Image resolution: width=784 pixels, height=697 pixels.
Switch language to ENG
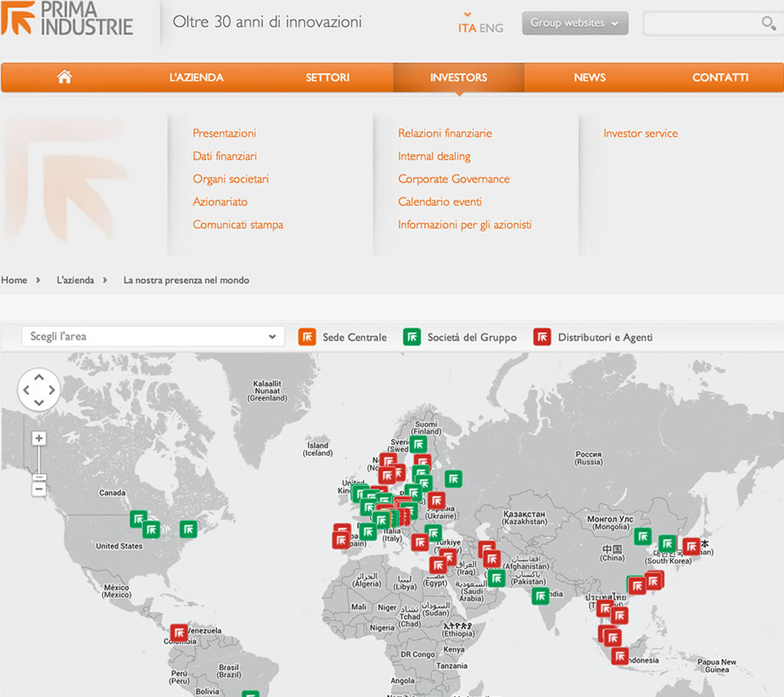click(x=491, y=28)
